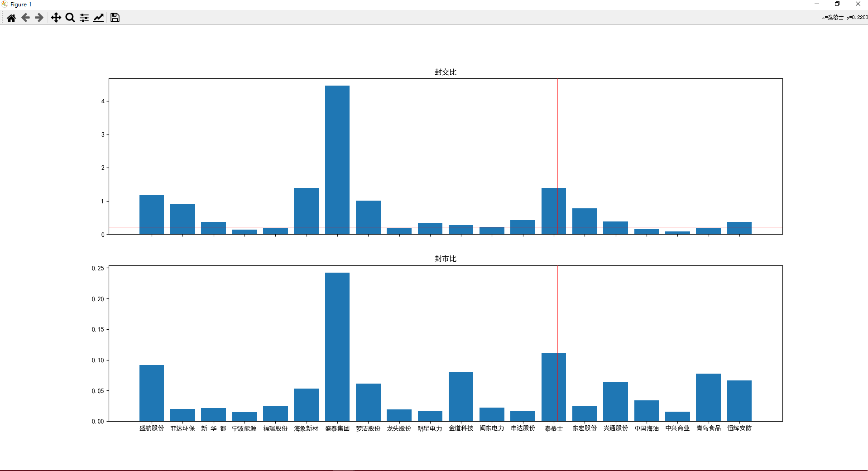Screen dimensions: 868x471
Task: Click the 申达股份 x-axis label
Action: pos(523,428)
